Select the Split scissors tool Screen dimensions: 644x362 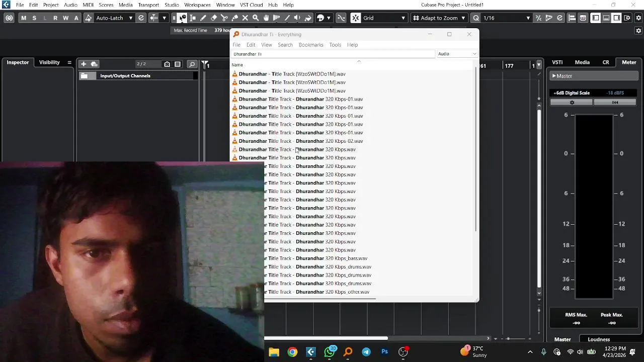(x=224, y=18)
